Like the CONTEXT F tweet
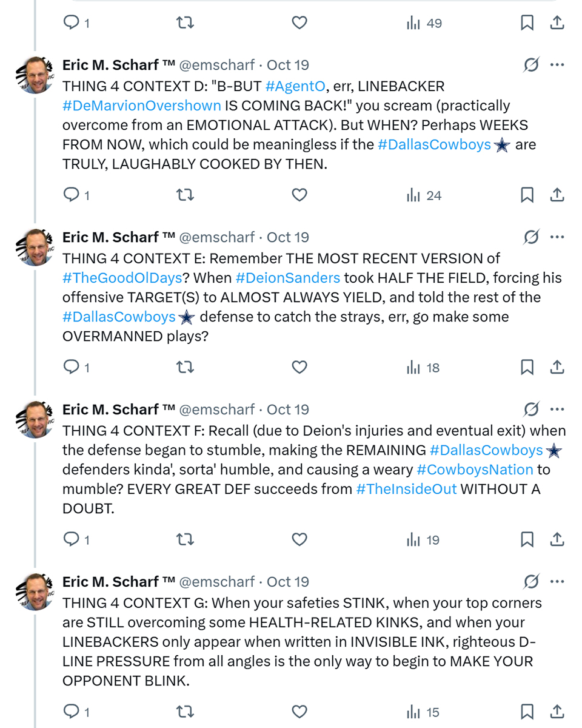The image size is (582, 728). pos(299,540)
